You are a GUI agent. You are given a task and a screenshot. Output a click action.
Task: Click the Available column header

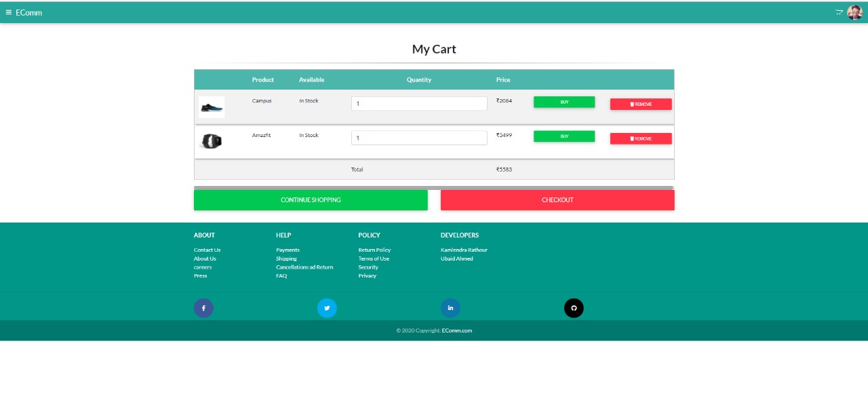point(312,80)
